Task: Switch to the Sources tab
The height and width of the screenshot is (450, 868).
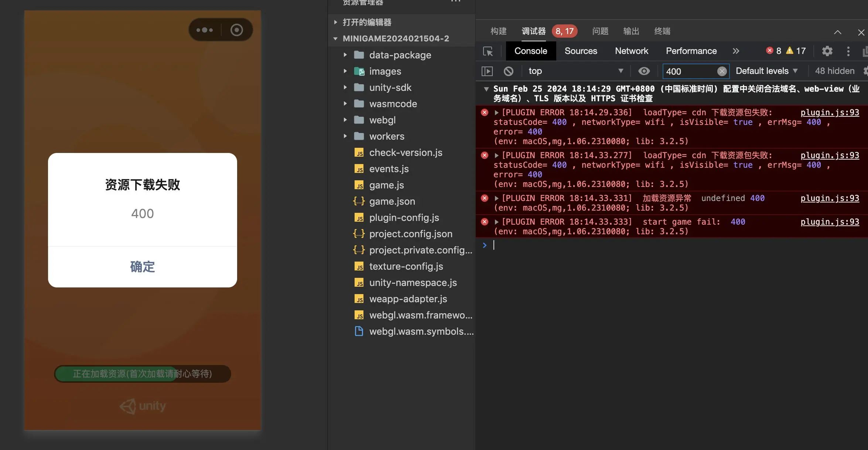Action: 581,51
